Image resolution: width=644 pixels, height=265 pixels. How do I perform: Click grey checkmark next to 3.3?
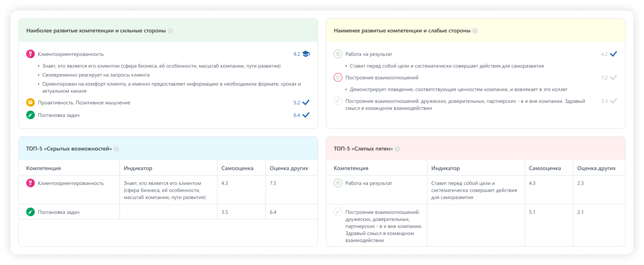[614, 101]
